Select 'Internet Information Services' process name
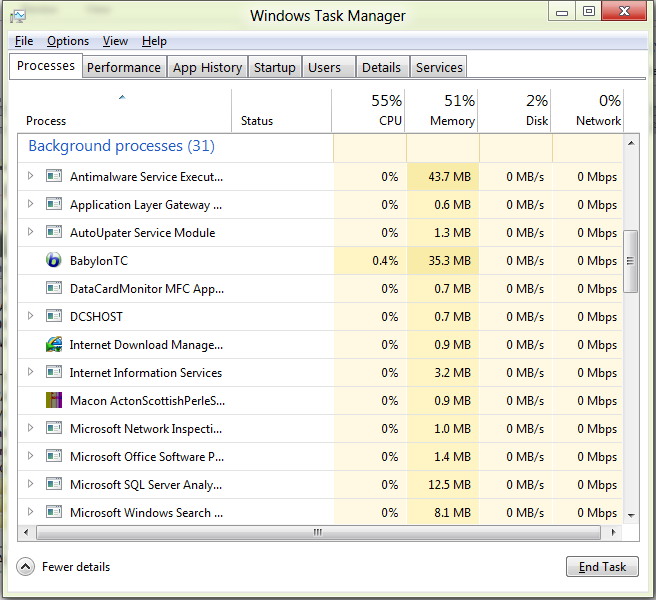The width and height of the screenshot is (656, 600). (x=146, y=373)
